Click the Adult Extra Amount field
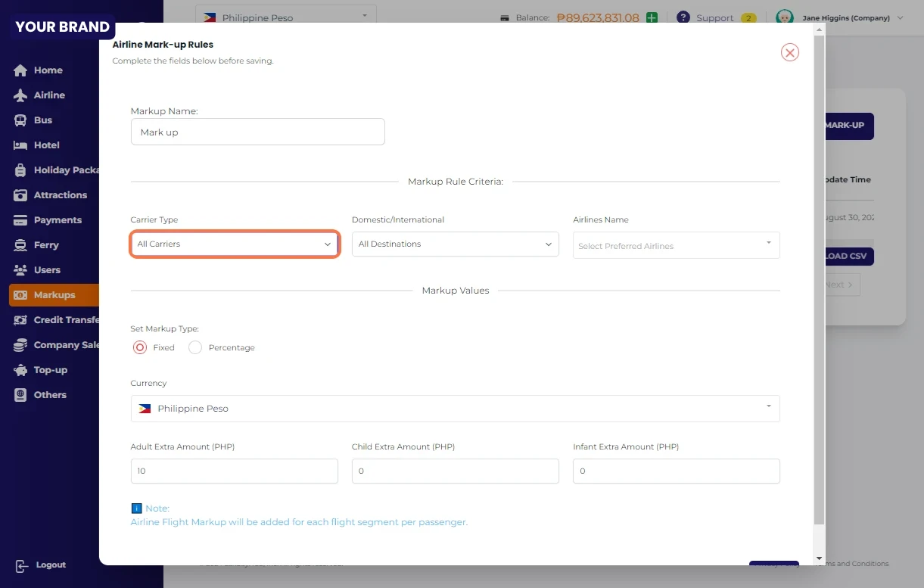924x588 pixels. pyautogui.click(x=234, y=471)
